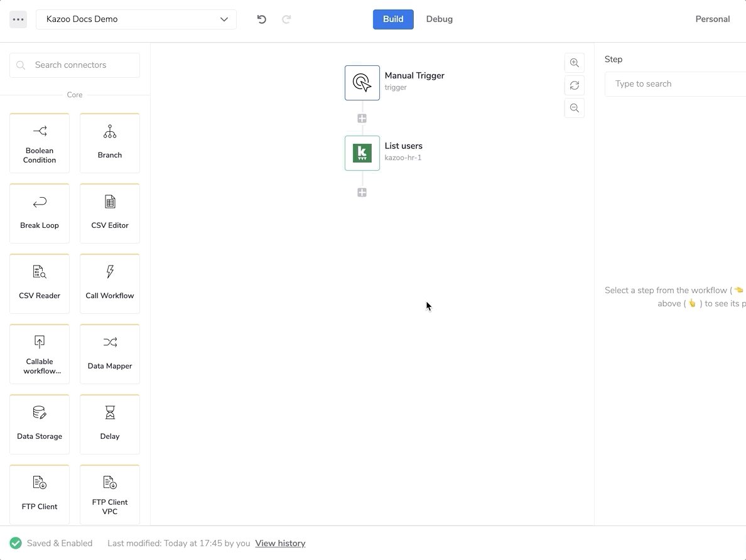Reset the canvas view with refresh icon
The image size is (746, 560).
pos(574,85)
